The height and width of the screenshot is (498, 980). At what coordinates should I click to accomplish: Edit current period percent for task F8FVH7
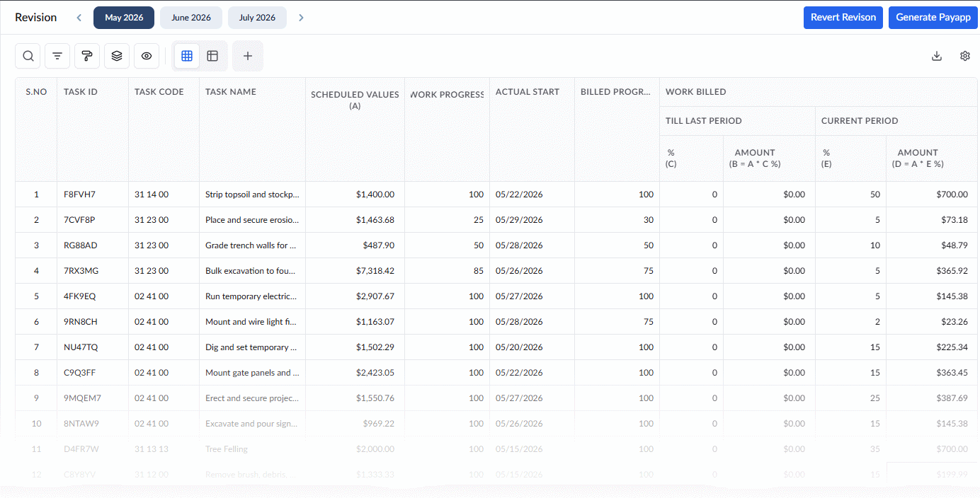850,195
